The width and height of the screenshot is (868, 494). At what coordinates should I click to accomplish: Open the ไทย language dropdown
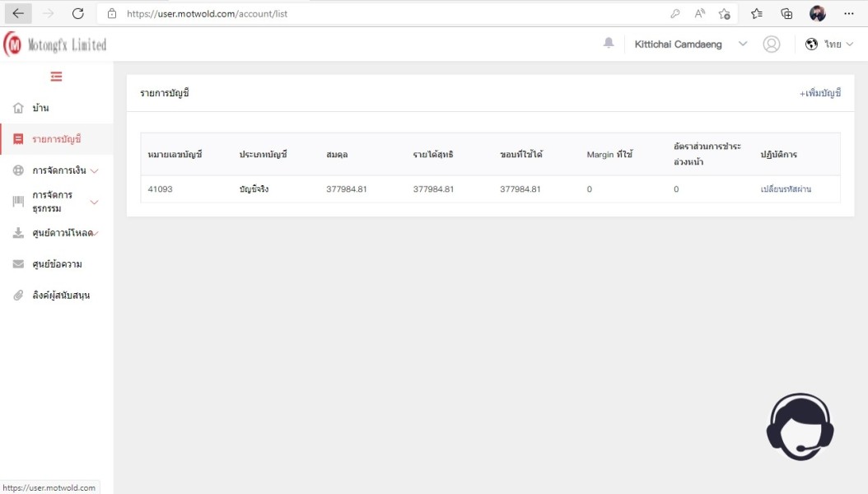[838, 44]
